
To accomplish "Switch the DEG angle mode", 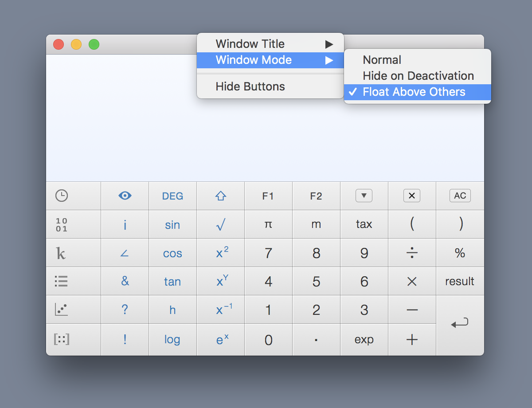I will pyautogui.click(x=173, y=196).
